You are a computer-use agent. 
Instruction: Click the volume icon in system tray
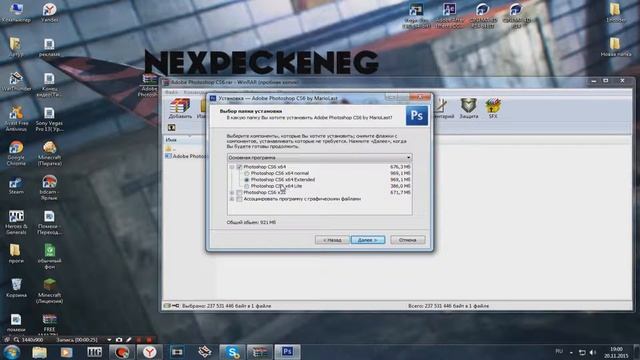pyautogui.click(x=593, y=352)
